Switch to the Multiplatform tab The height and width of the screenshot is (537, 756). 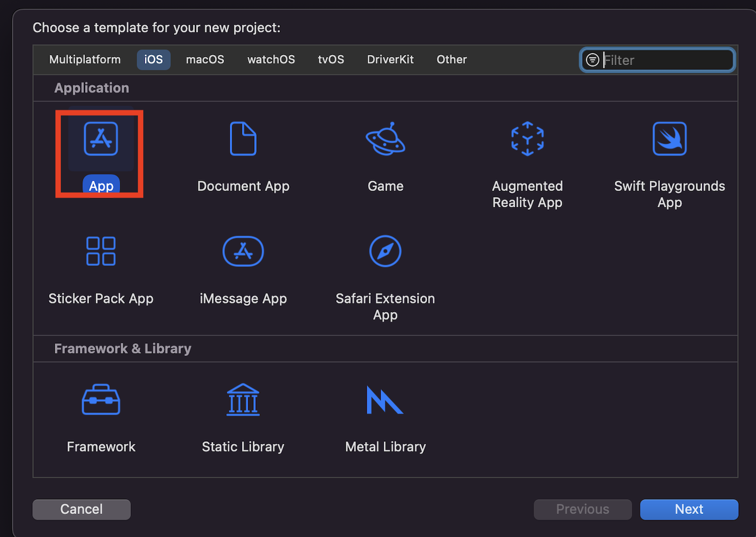[85, 60]
